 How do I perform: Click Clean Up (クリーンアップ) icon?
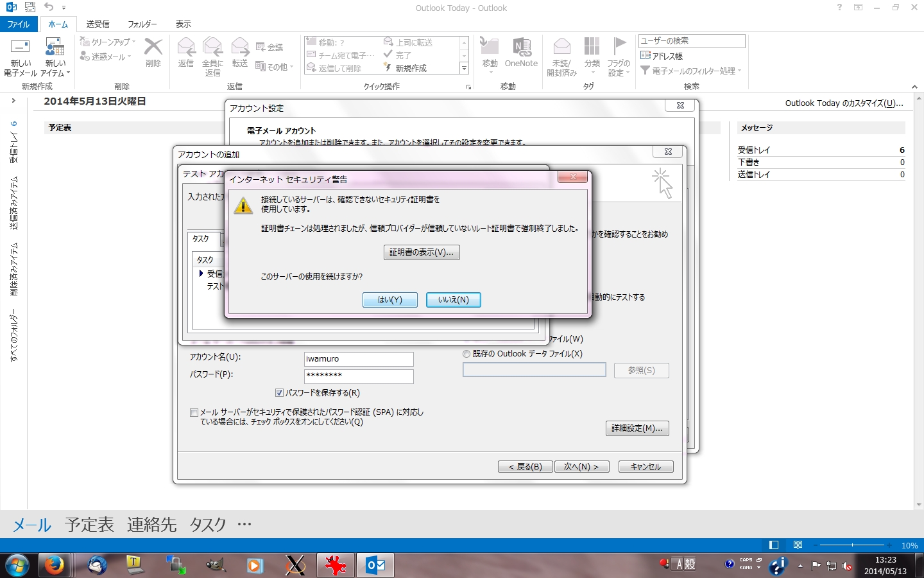click(x=85, y=41)
